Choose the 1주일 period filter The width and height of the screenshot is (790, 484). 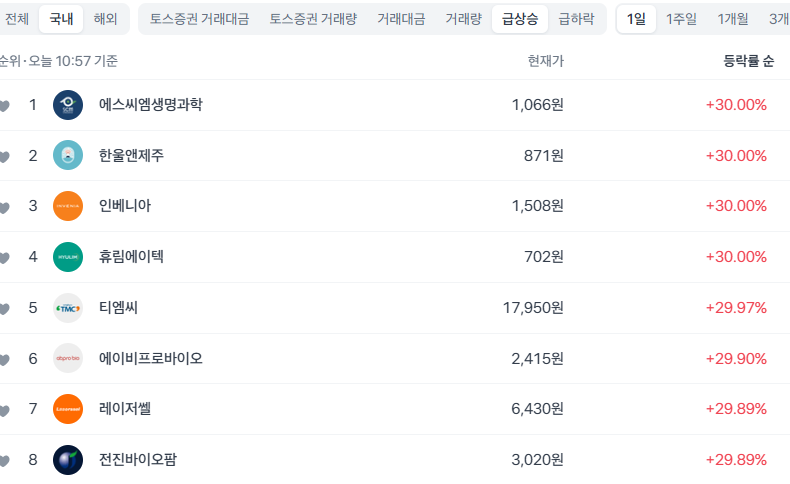(681, 18)
